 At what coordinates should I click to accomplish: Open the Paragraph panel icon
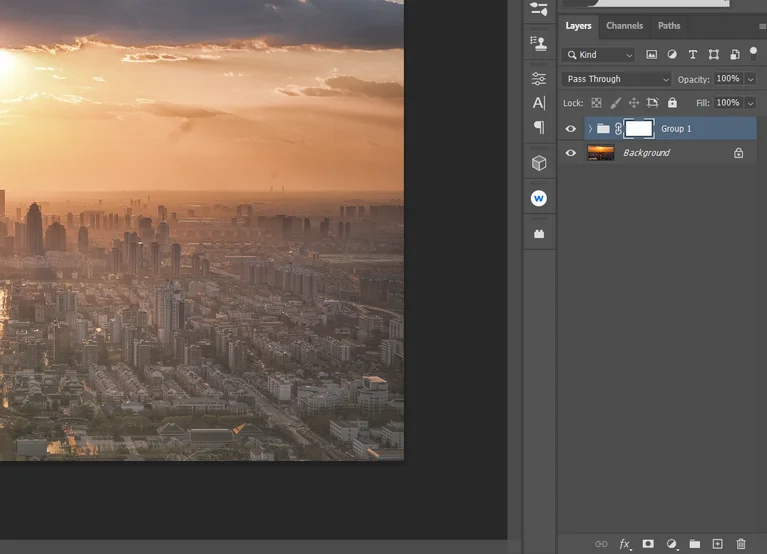[539, 127]
